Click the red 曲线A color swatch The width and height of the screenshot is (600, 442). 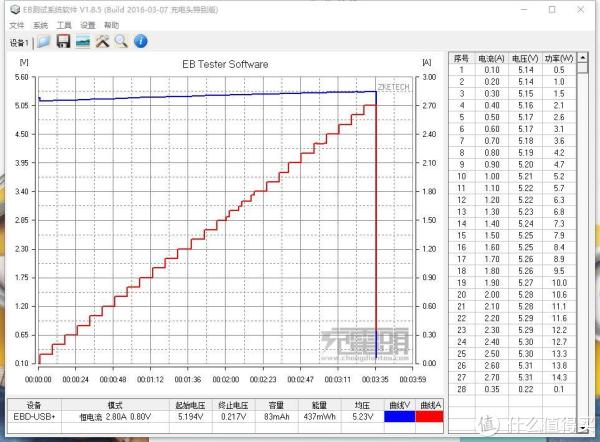click(x=429, y=417)
